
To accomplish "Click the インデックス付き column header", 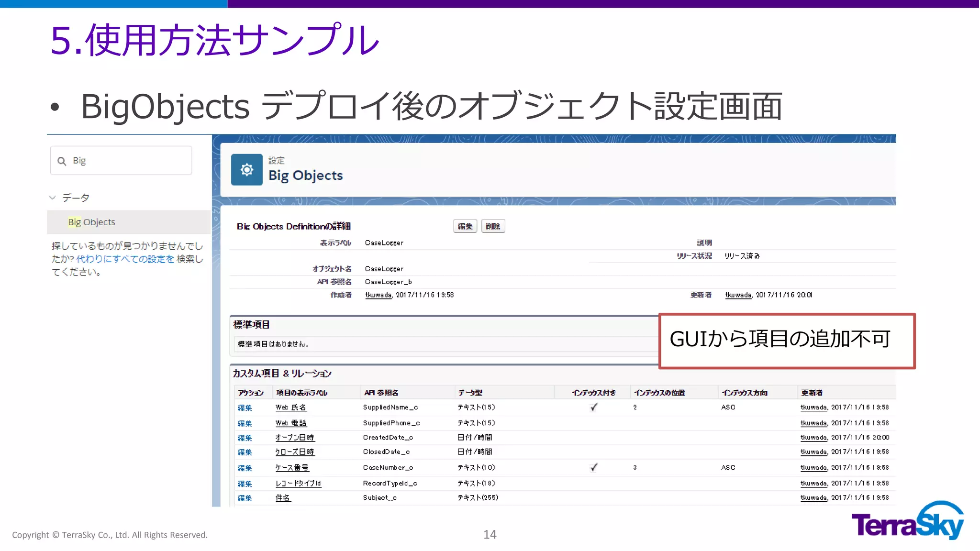I will point(593,393).
